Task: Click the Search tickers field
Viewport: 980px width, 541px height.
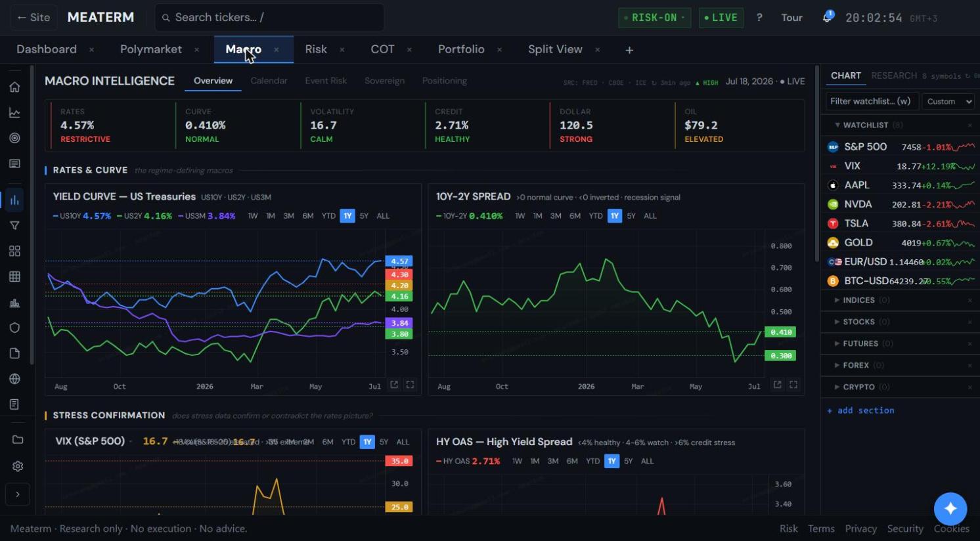Action: pos(269,18)
